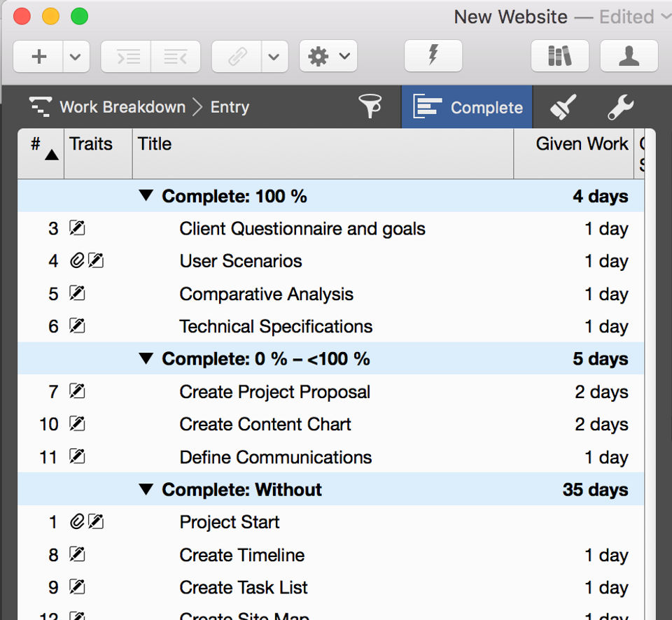Open the library books icon
Screen dimensions: 672x620
(559, 56)
